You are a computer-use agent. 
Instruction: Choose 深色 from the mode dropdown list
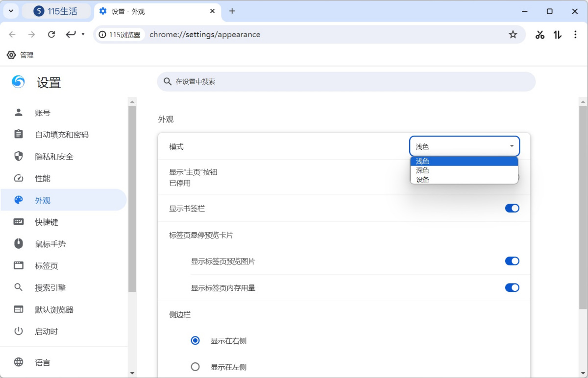pyautogui.click(x=422, y=170)
